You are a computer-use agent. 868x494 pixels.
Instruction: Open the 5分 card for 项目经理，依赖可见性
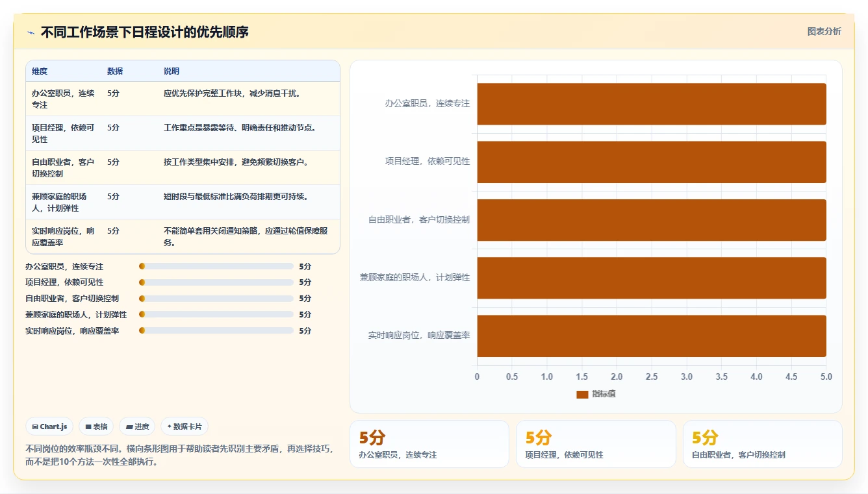596,444
